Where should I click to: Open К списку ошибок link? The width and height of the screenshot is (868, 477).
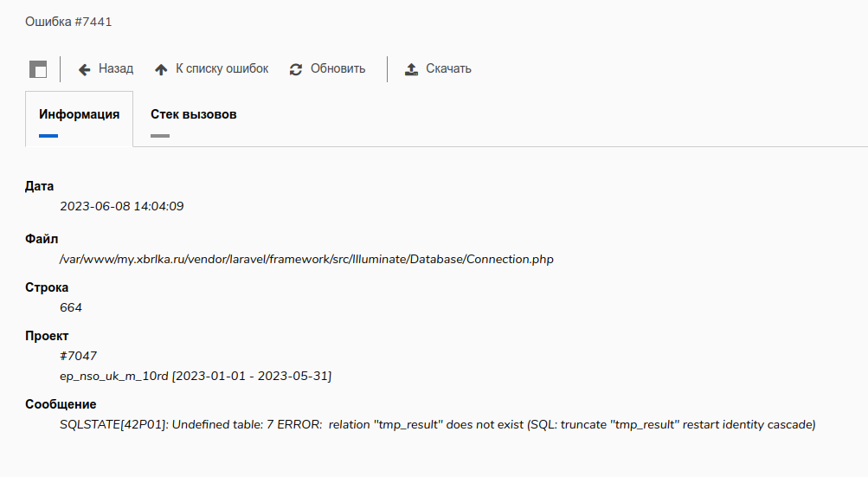222,68
